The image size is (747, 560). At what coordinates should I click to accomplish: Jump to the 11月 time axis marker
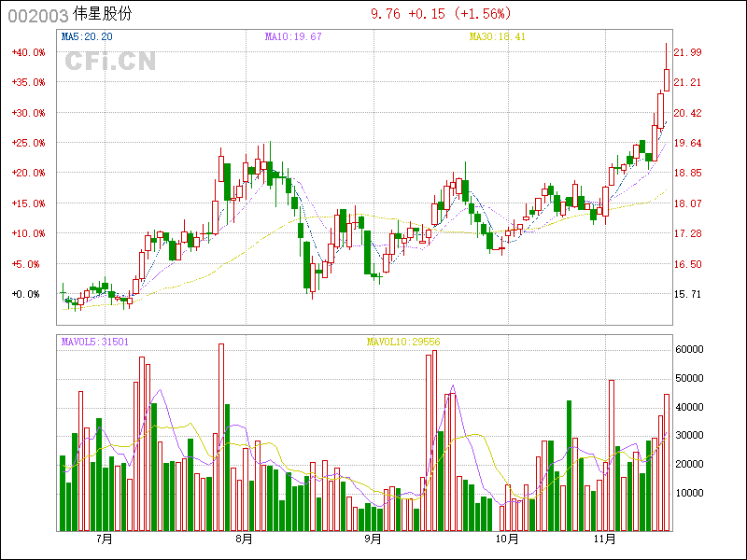[607, 539]
